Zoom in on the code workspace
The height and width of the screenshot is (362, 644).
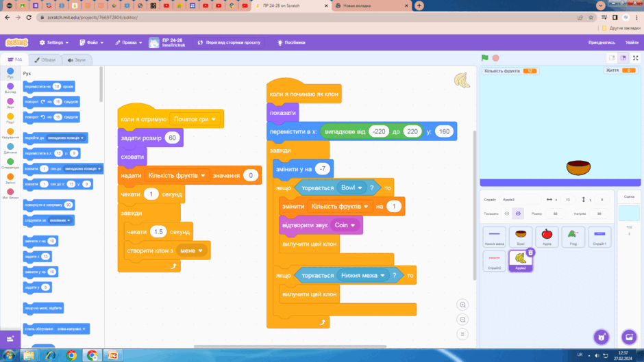[462, 305]
